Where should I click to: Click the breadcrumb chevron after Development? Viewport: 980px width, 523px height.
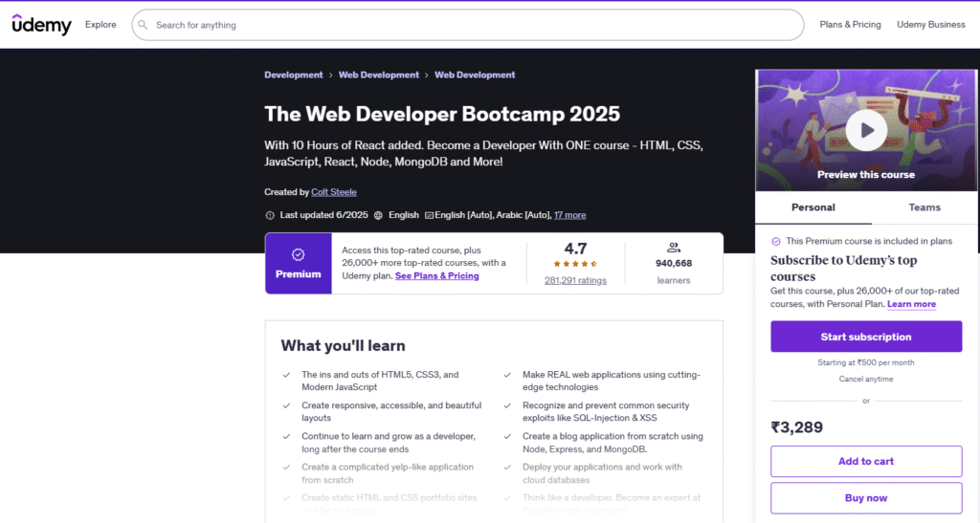click(330, 76)
